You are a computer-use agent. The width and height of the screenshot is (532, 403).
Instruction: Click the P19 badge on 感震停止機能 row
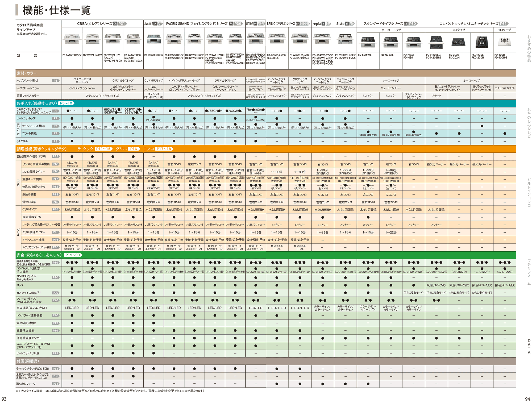(x=56, y=331)
